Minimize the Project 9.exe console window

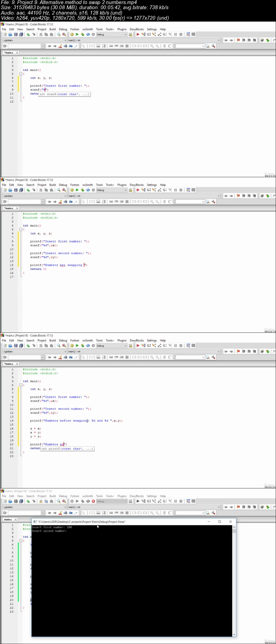(209, 522)
